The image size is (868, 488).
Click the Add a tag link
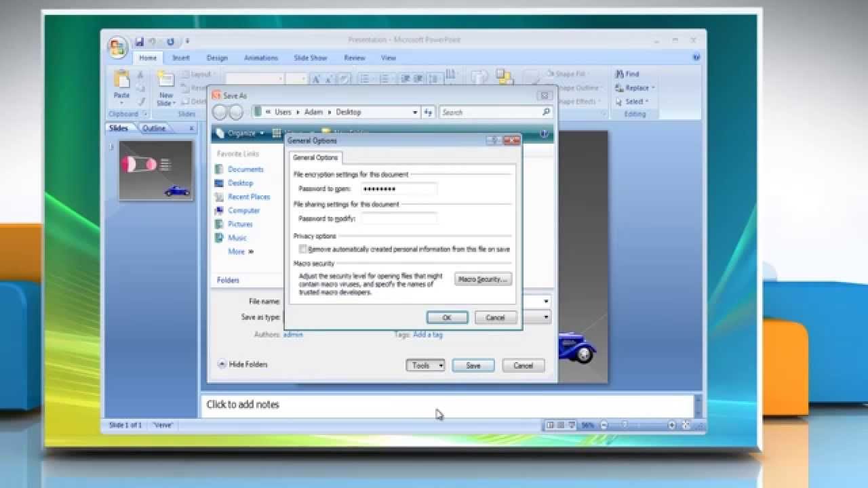[x=428, y=335]
